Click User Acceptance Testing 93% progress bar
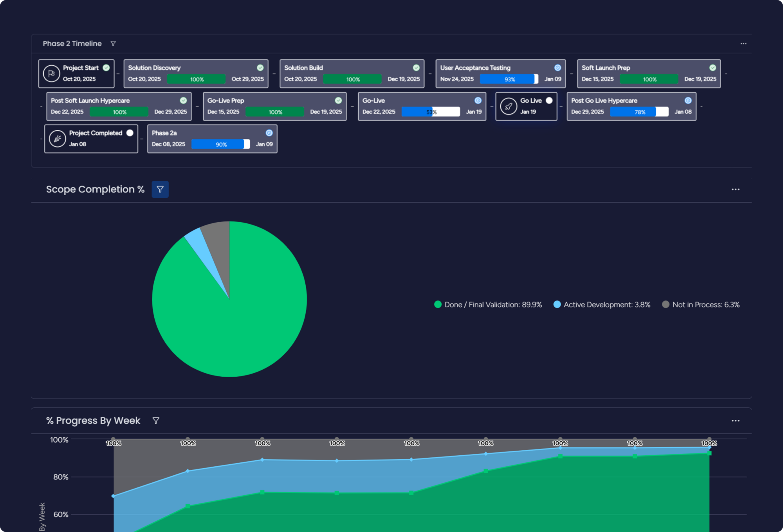Image resolution: width=783 pixels, height=532 pixels. coord(509,79)
